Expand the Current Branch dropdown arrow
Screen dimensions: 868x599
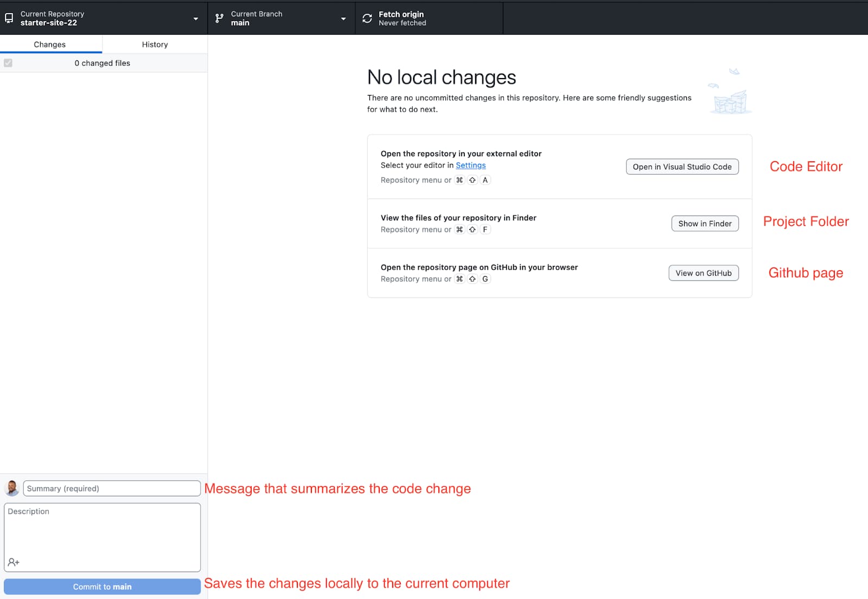[343, 18]
